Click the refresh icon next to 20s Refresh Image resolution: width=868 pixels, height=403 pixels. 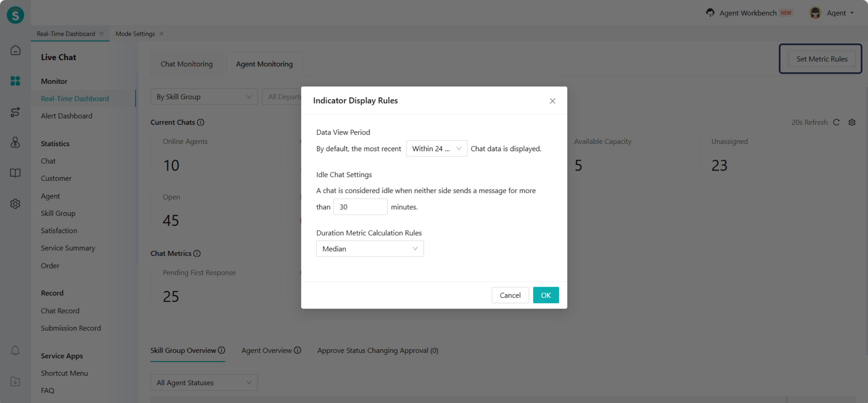[836, 122]
